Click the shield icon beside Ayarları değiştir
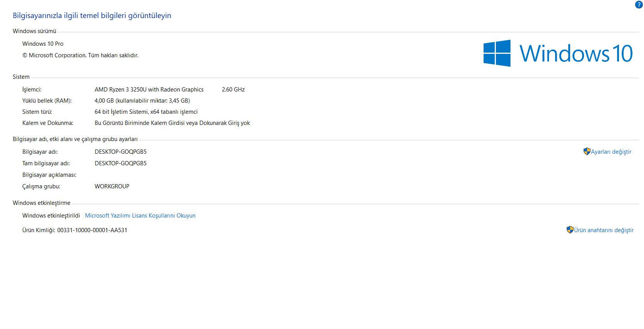 (587, 151)
